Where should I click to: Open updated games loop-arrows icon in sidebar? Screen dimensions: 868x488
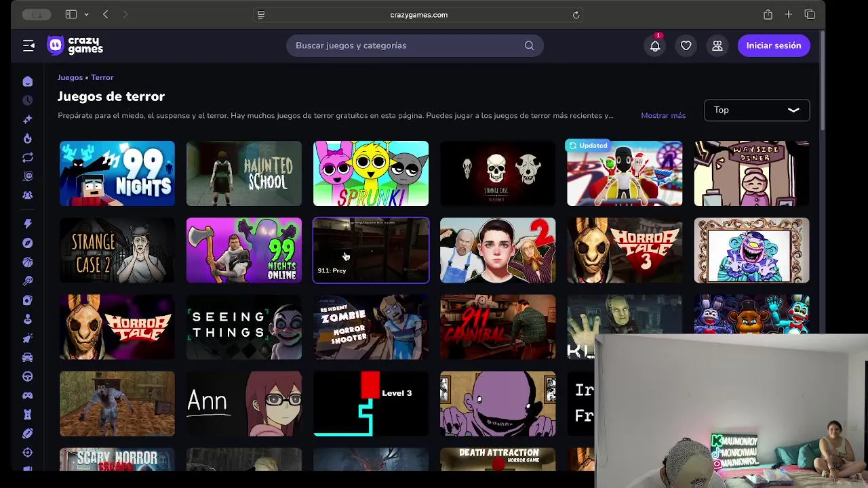(x=28, y=157)
